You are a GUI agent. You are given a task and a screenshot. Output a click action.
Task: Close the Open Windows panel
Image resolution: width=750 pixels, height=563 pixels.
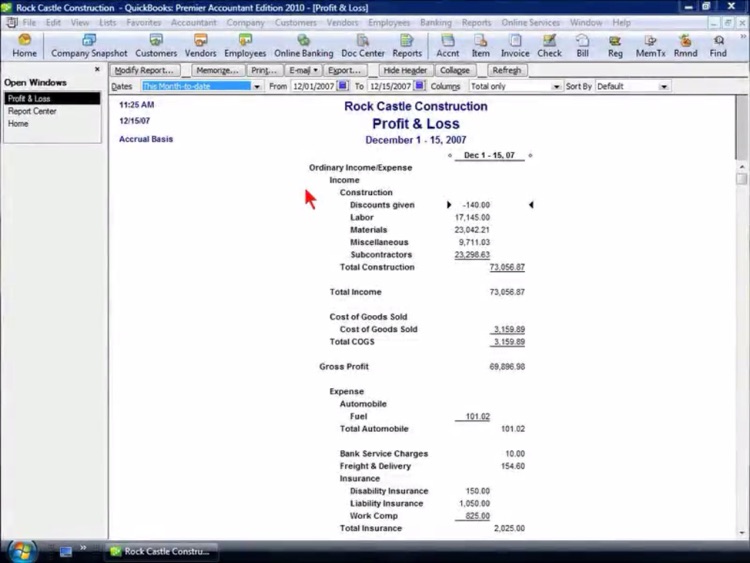97,69
